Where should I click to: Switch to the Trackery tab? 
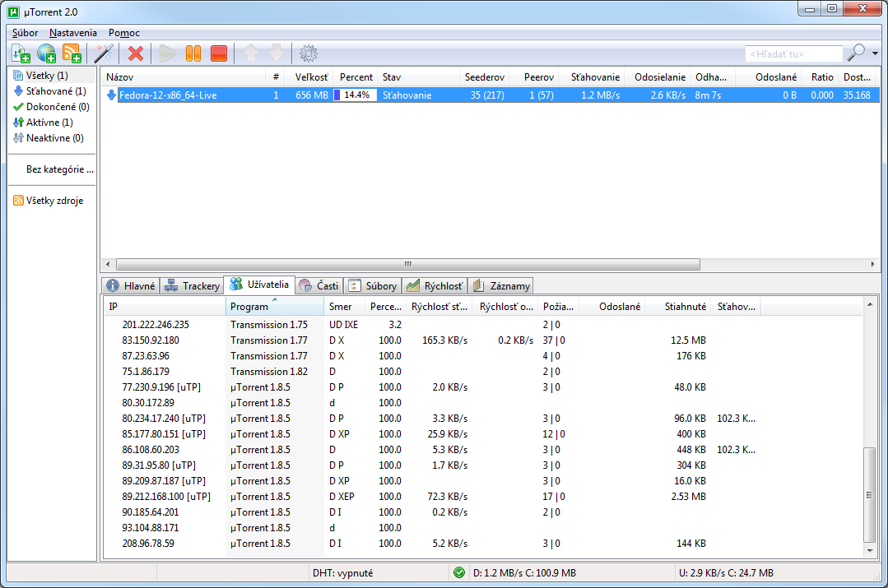192,286
